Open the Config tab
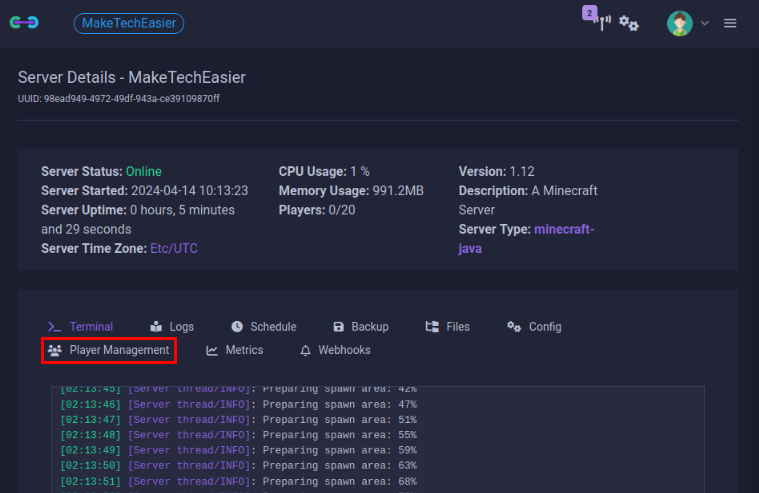This screenshot has width=759, height=493. click(x=534, y=327)
